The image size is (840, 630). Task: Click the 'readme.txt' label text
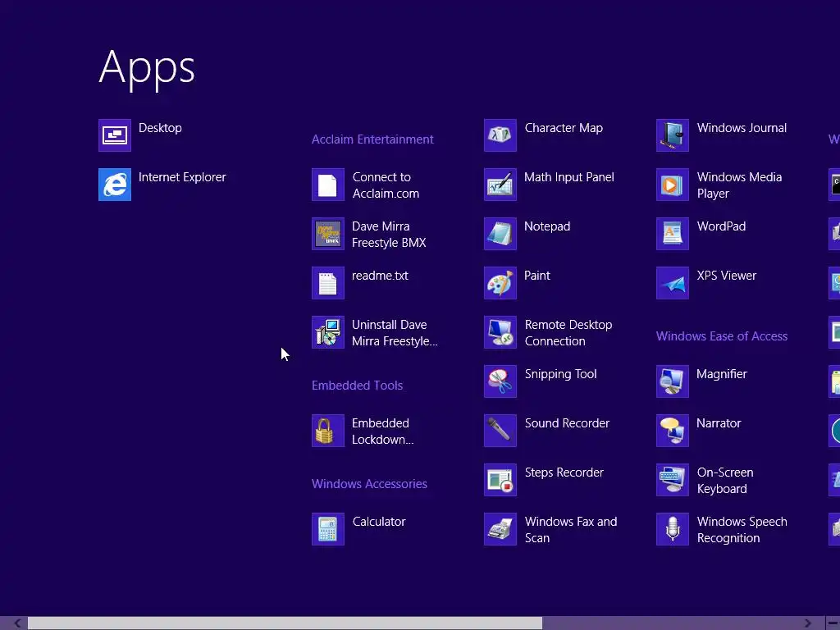380,276
